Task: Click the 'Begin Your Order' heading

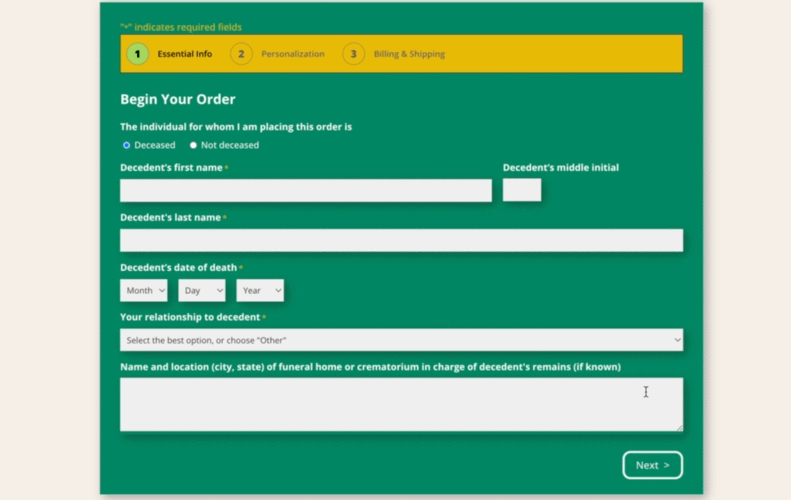Action: click(x=178, y=99)
